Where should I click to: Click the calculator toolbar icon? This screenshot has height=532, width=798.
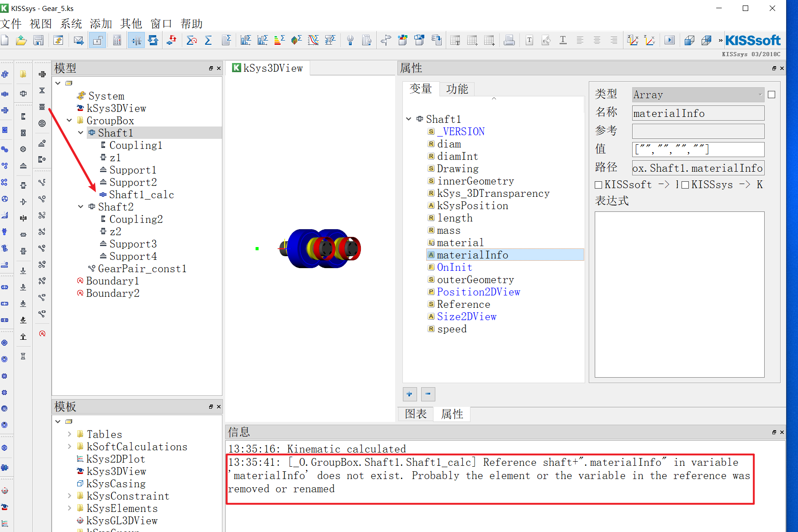pyautogui.click(x=117, y=40)
